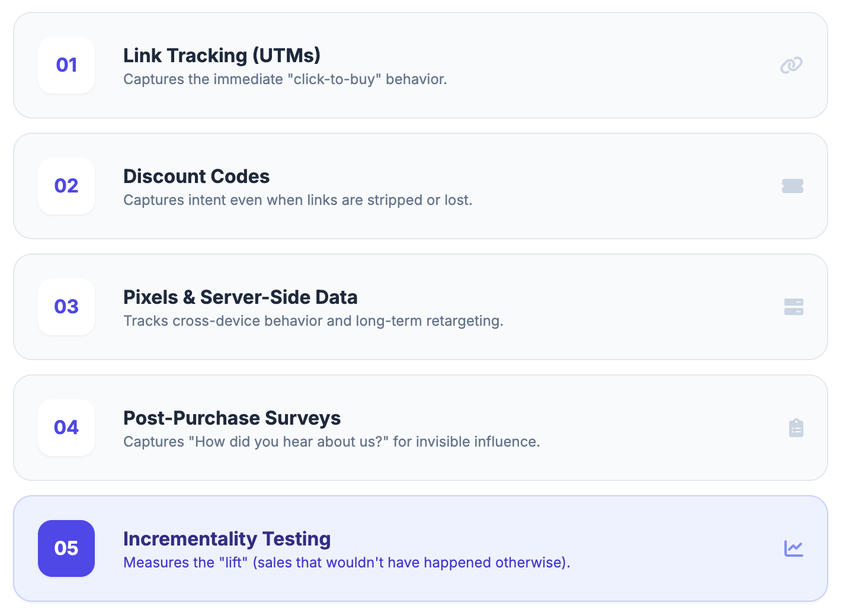Click the cross-device behavior description text

tap(313, 321)
